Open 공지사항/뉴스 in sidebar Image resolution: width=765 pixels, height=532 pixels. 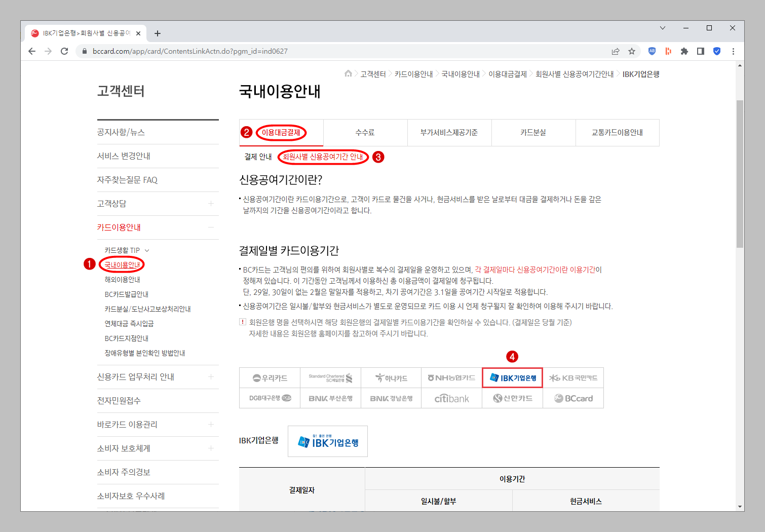(121, 132)
